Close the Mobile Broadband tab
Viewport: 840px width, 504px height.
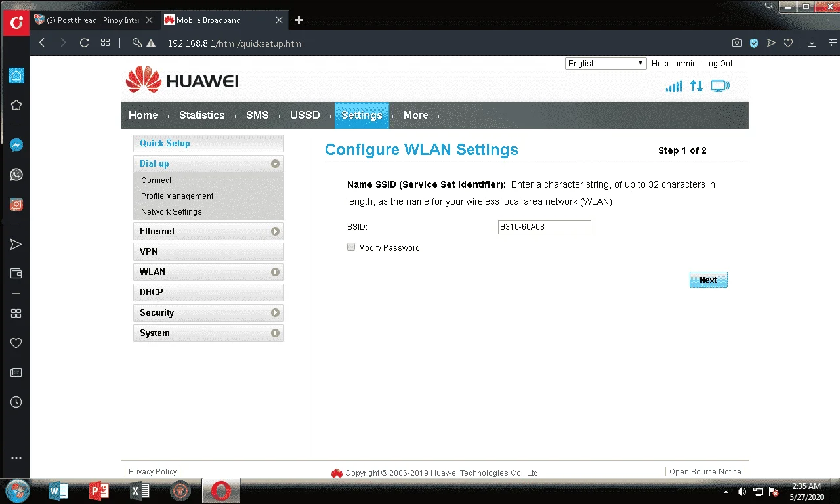click(280, 20)
